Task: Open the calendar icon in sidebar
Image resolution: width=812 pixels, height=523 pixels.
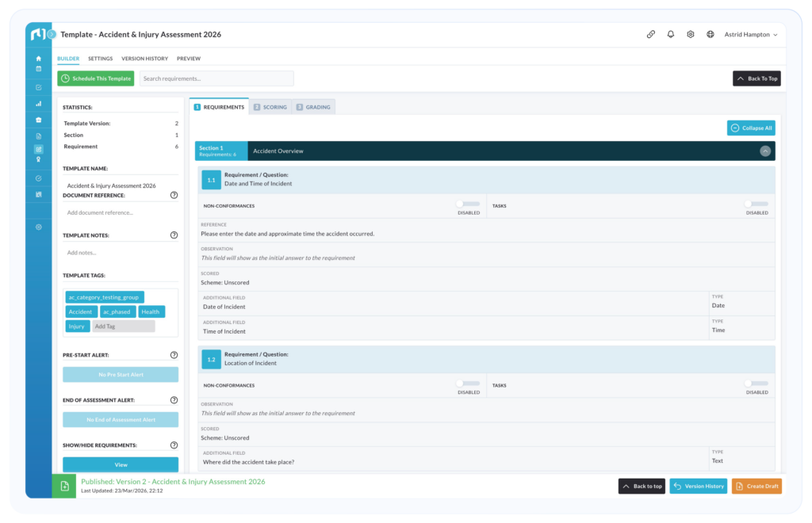Action: point(38,68)
